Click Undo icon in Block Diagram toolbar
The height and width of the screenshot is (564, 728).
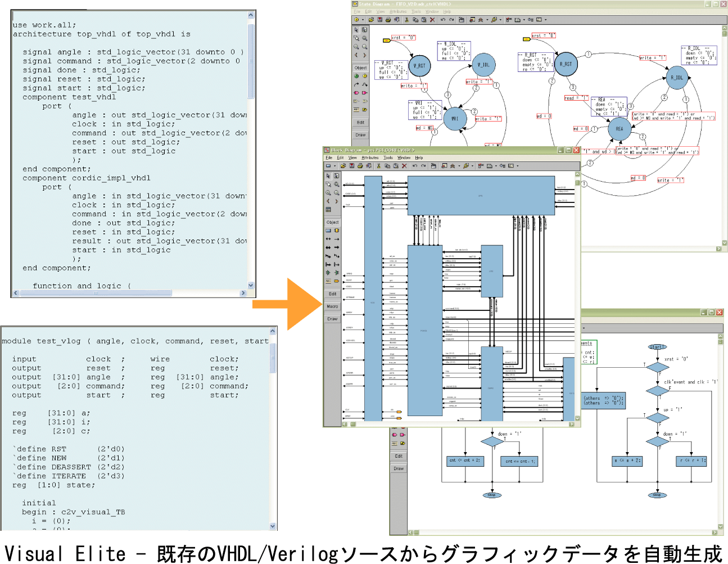point(415,166)
